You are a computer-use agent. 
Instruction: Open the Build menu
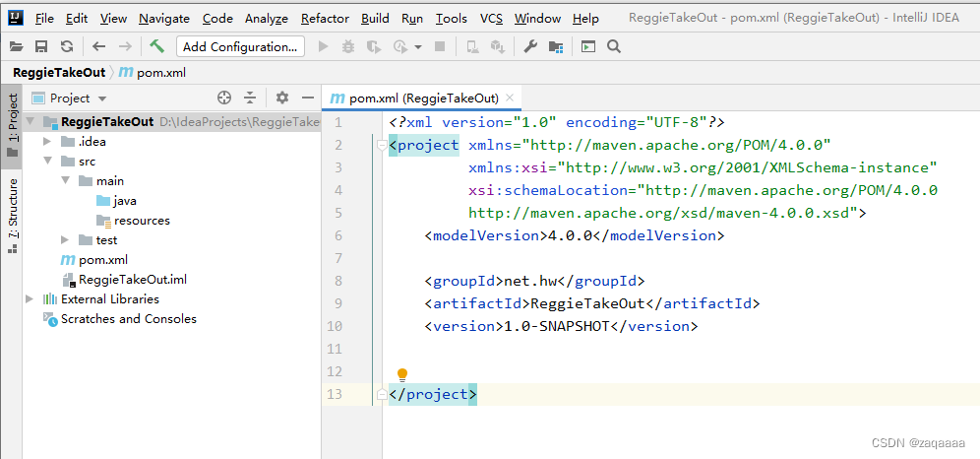pos(375,18)
